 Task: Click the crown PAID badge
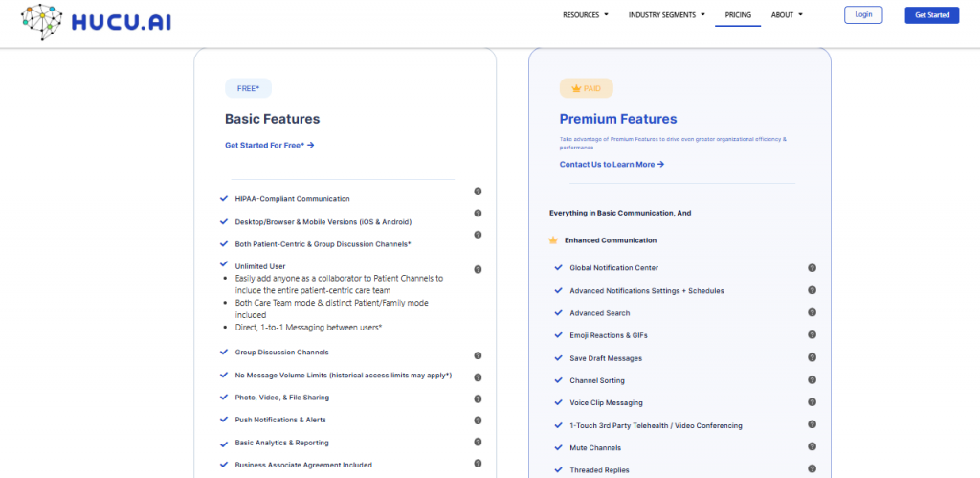(586, 88)
